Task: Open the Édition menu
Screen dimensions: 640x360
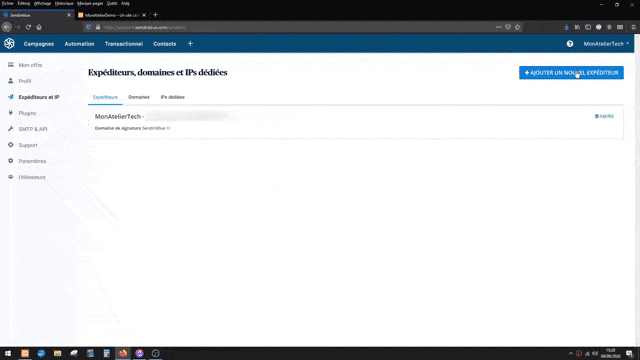Action: pos(24,3)
